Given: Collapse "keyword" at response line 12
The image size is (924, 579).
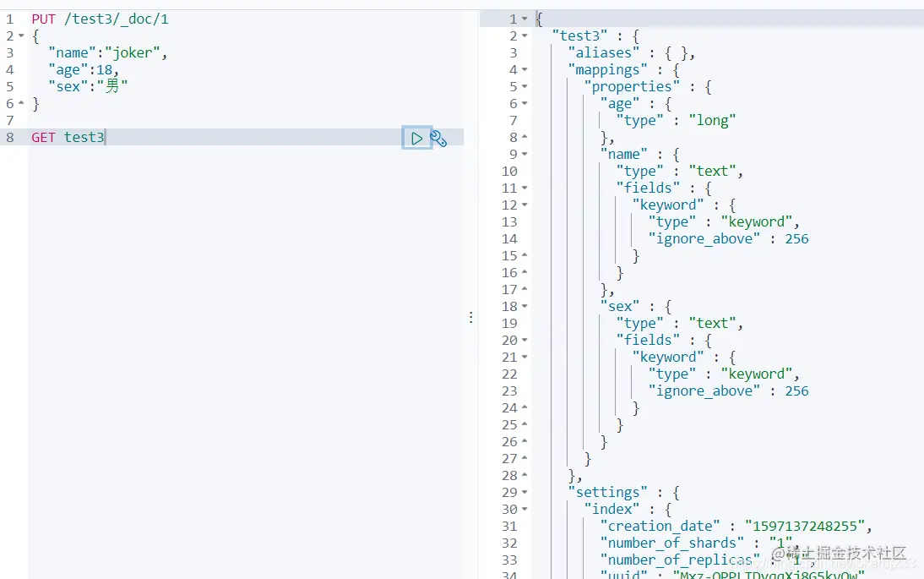Looking at the screenshot, I should click(525, 205).
